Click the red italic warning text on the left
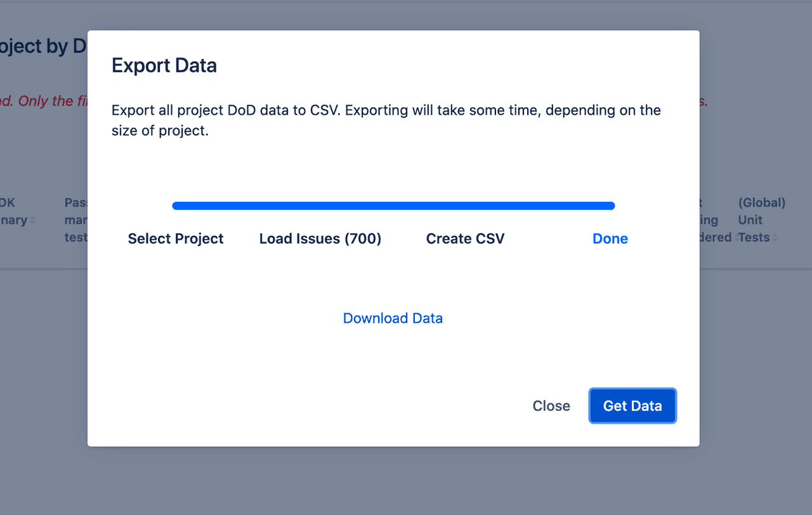This screenshot has height=515, width=812. (44, 101)
